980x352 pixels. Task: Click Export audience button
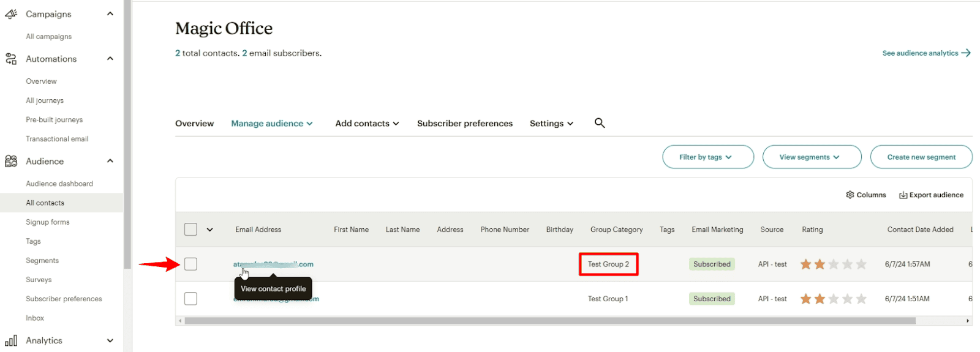point(931,195)
